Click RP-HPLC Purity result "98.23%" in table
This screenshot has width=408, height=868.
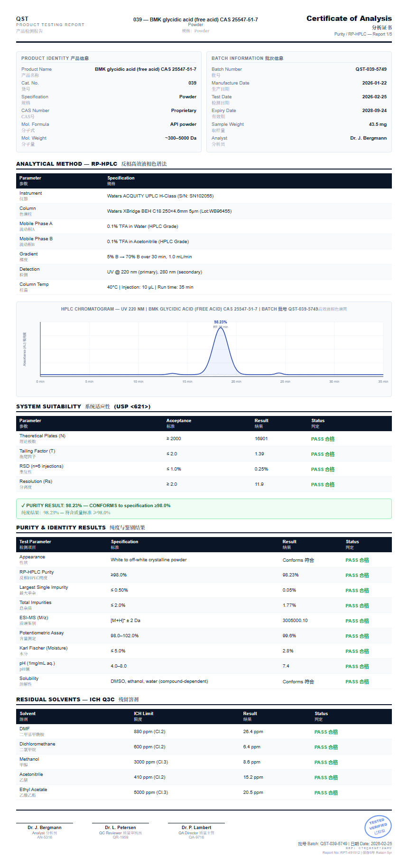291,575
